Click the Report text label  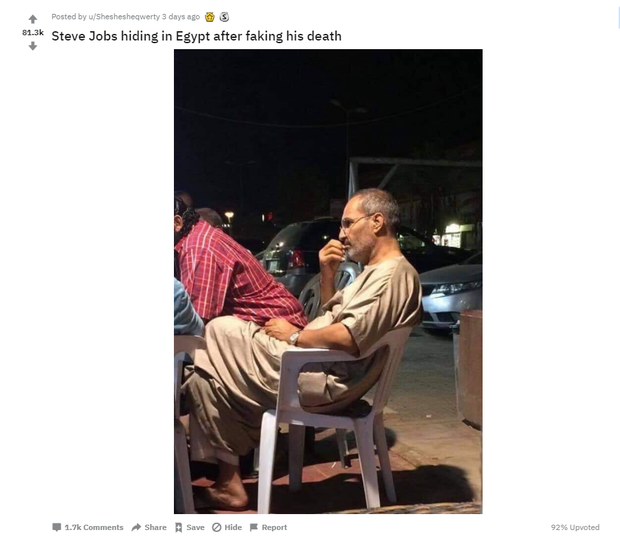(x=274, y=527)
